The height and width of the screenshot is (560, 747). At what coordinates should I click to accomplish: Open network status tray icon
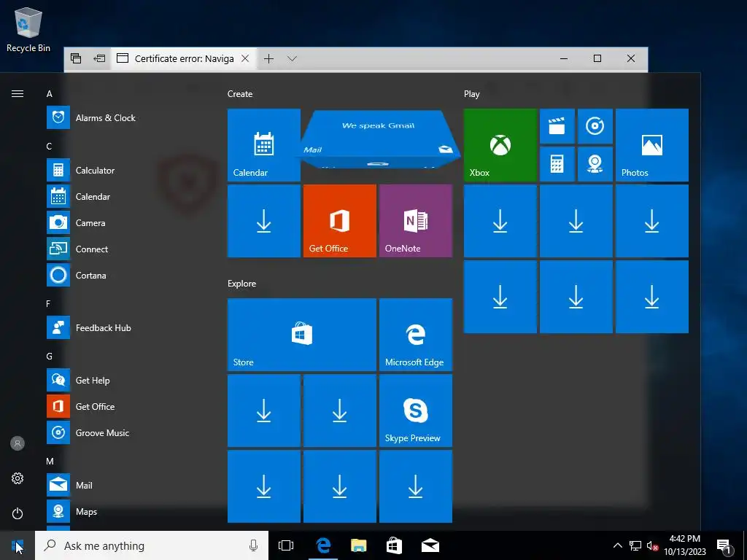coord(635,545)
